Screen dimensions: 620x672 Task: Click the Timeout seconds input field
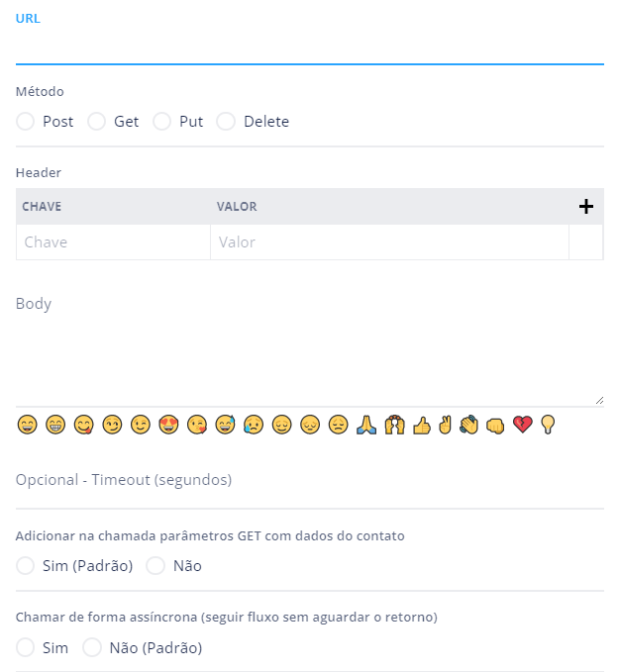tap(309, 480)
